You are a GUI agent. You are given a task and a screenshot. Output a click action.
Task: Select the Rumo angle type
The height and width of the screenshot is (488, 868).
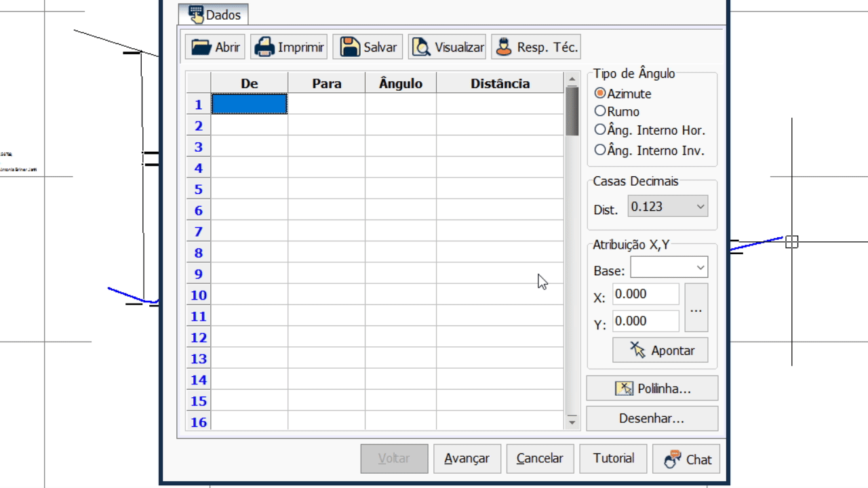600,111
